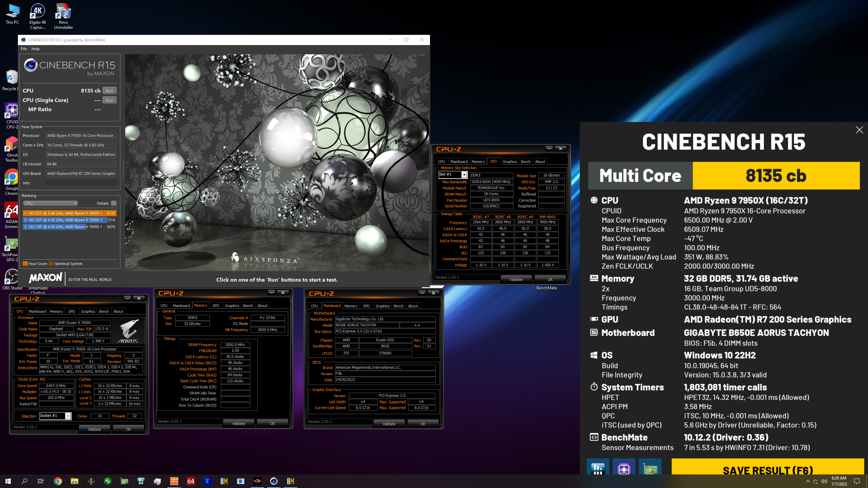Click Validate in CPU-Z Memory window
The width and height of the screenshot is (868, 488).
238,424
